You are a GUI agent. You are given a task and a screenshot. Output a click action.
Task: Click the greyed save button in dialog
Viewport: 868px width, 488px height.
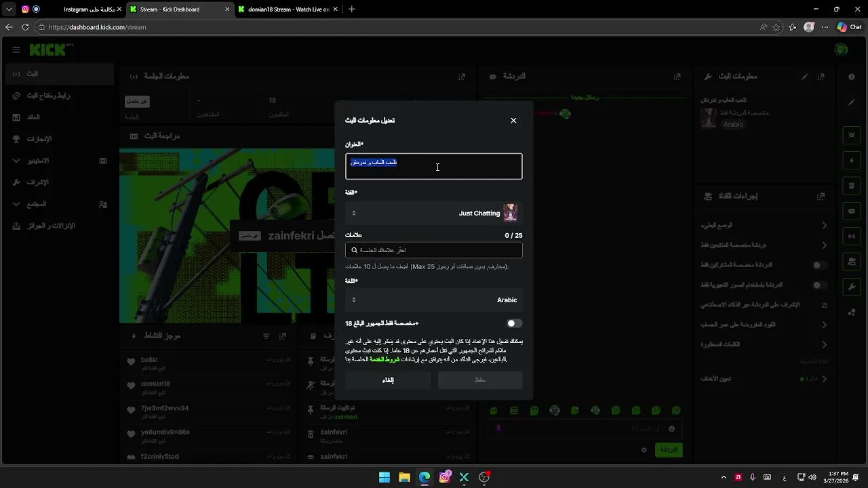(x=480, y=380)
